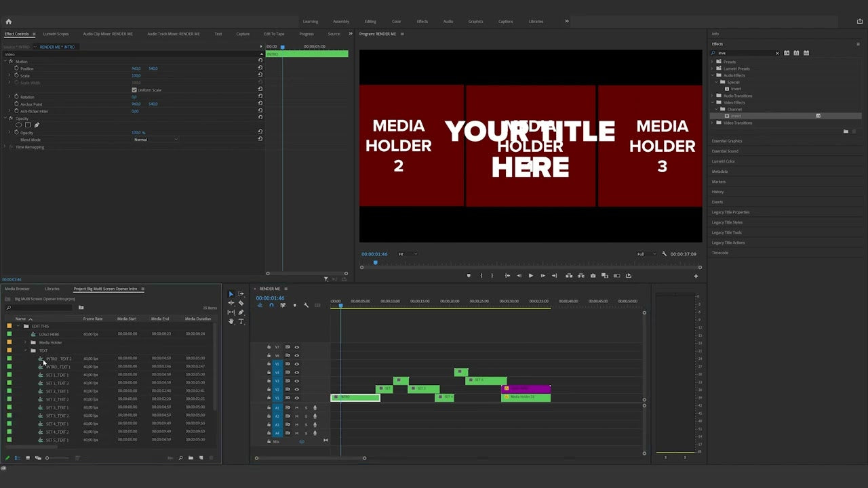Viewport: 868px width, 488px height.
Task: Select the Type tool
Action: [x=241, y=322]
